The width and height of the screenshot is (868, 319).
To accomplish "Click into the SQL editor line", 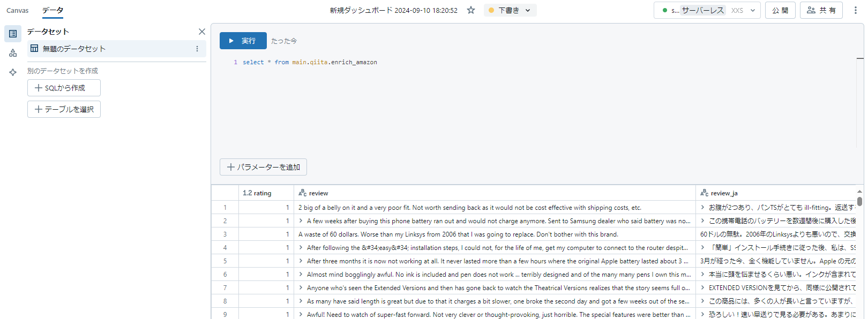I will pos(310,62).
